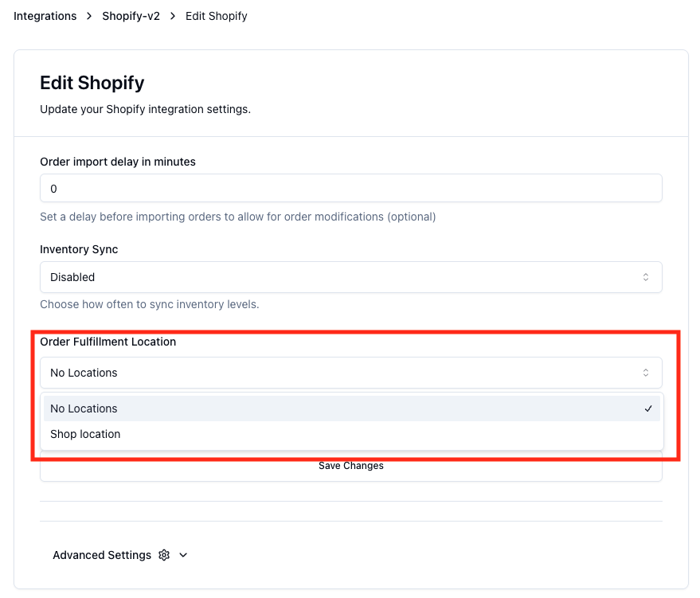
Task: Click Integrations in the breadcrumb
Action: pyautogui.click(x=45, y=15)
